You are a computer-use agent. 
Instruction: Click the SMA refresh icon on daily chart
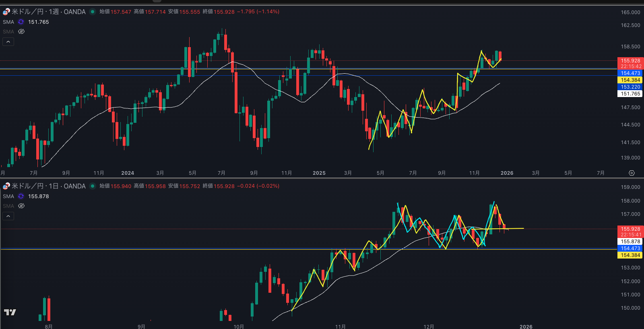[x=21, y=197]
